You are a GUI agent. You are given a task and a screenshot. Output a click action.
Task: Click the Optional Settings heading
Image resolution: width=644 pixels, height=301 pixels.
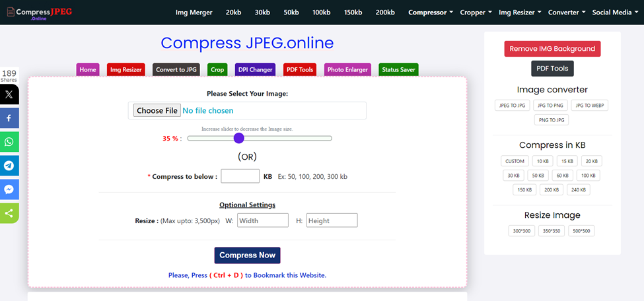pos(247,205)
